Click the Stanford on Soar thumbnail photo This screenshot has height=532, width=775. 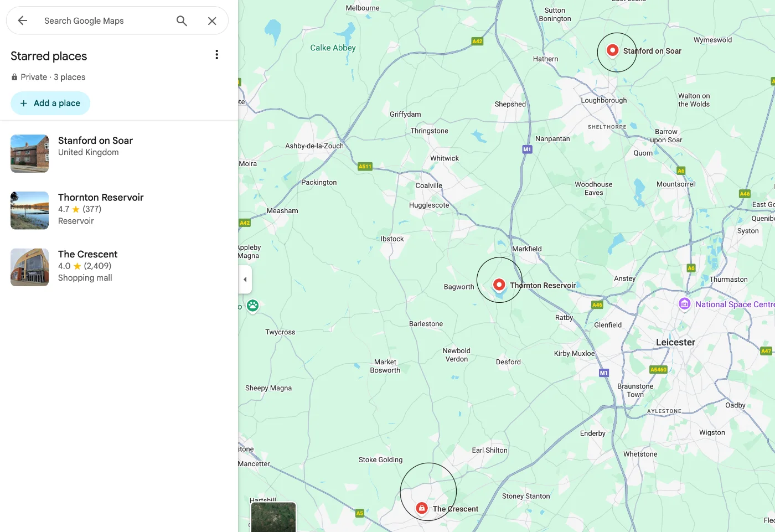coord(30,154)
